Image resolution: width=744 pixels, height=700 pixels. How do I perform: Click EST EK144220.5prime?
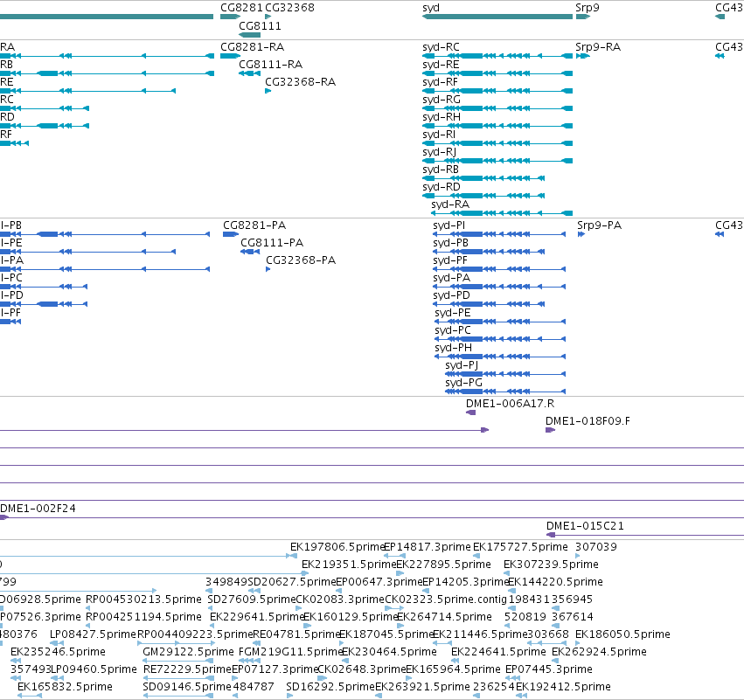(555, 582)
